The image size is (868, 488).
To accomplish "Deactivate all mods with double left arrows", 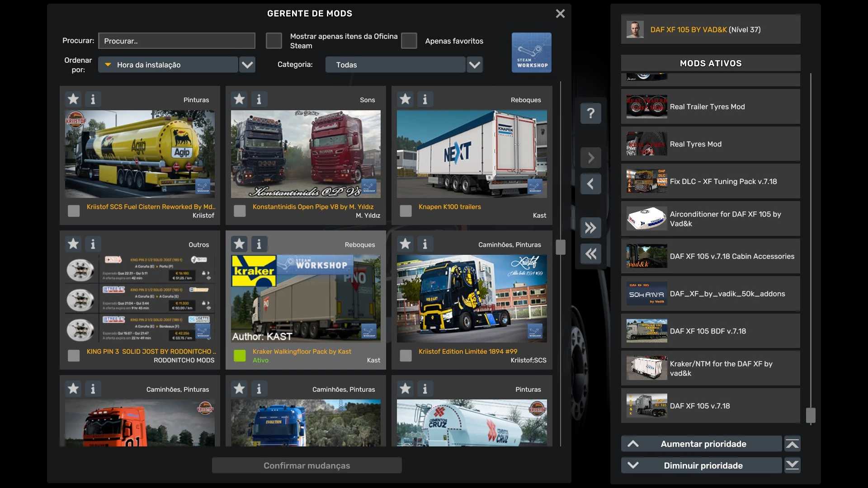I will [x=590, y=254].
